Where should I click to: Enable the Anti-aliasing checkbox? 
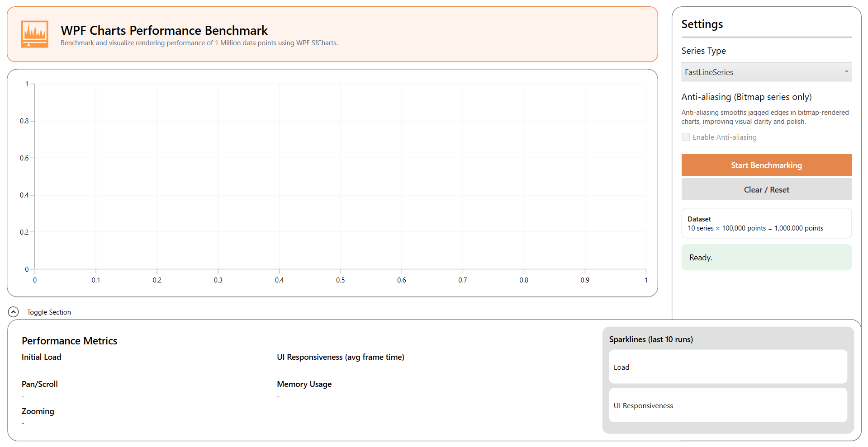(686, 136)
